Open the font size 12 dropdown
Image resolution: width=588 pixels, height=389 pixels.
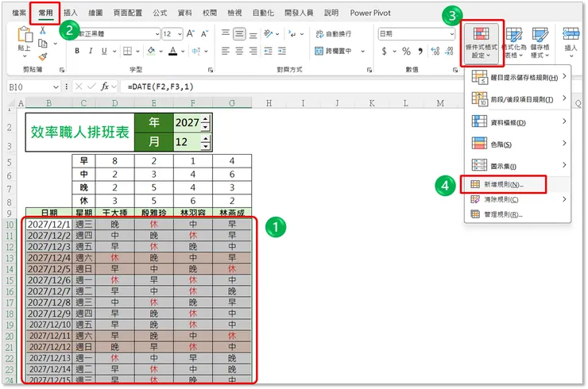point(180,33)
